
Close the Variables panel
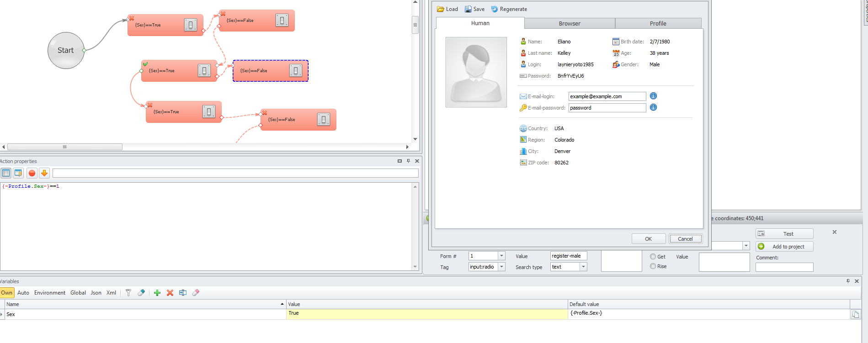click(x=857, y=281)
